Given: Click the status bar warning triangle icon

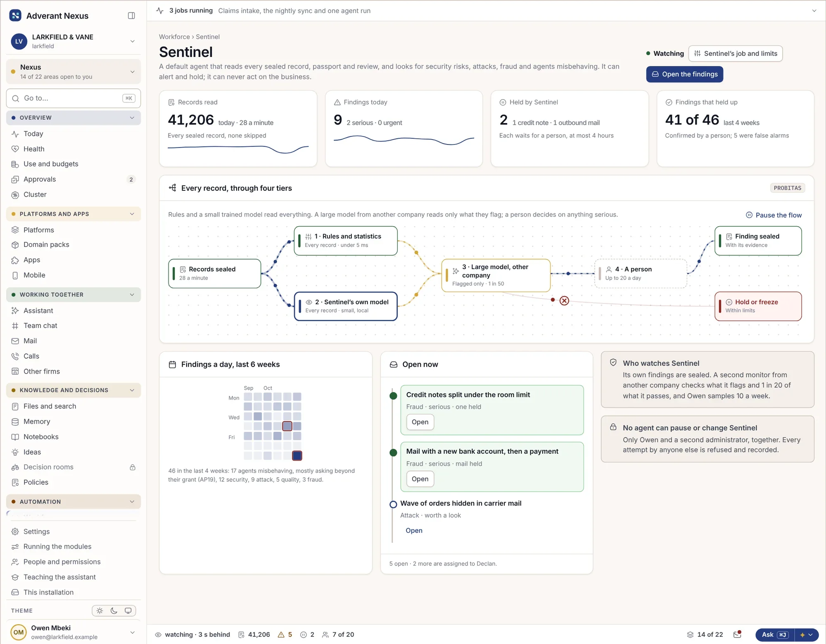Looking at the screenshot, I should pos(281,635).
